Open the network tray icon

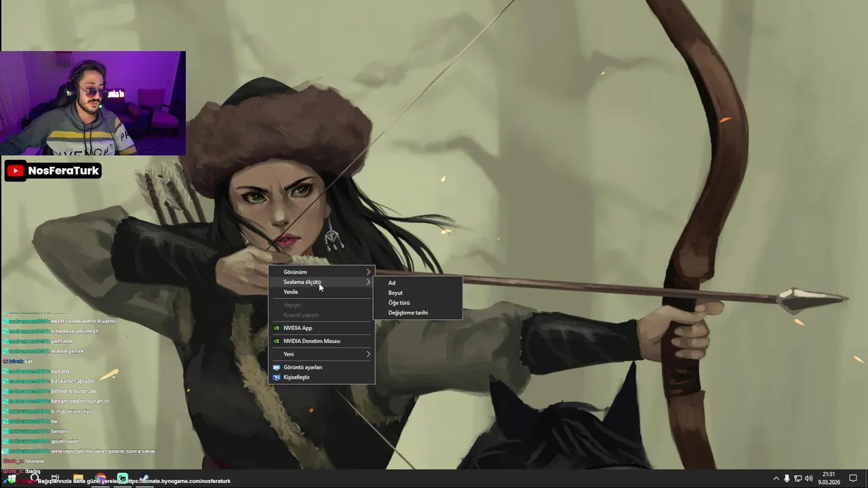tap(797, 479)
